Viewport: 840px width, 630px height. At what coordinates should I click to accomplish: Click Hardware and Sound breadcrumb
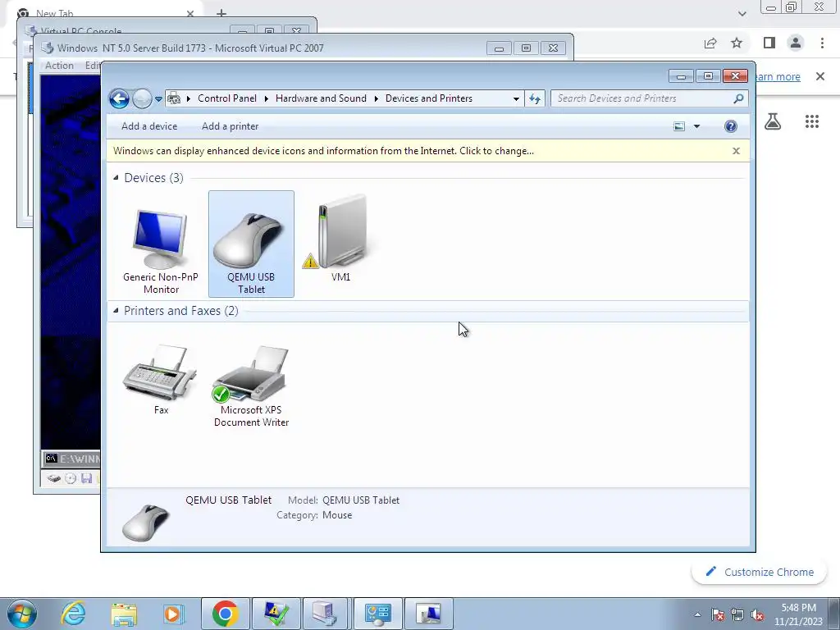(321, 98)
